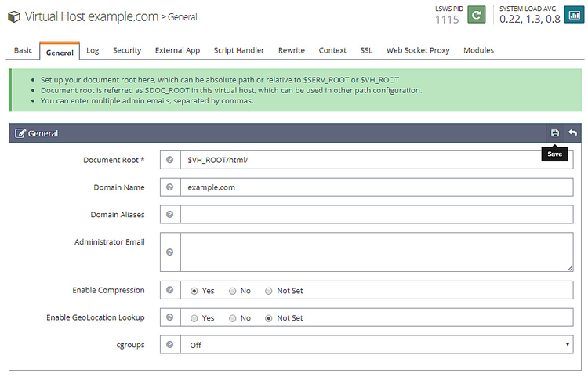Choose No for Enable GeoLocation Lookup
Image resolution: width=588 pixels, height=377 pixels.
(x=232, y=318)
